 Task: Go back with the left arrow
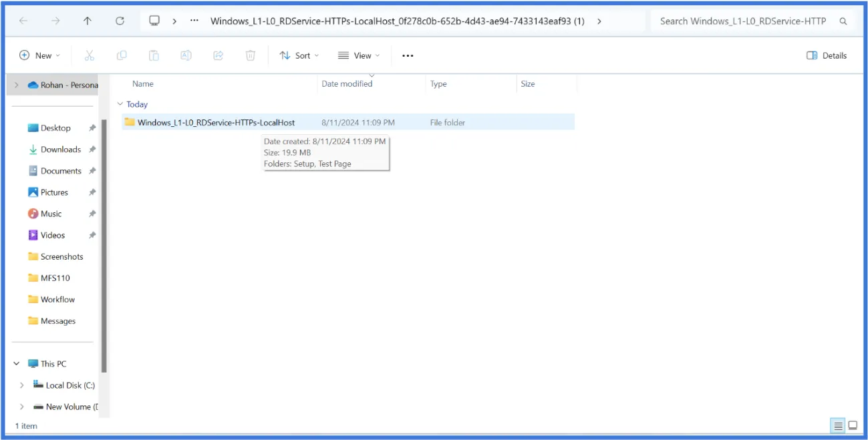tap(23, 21)
